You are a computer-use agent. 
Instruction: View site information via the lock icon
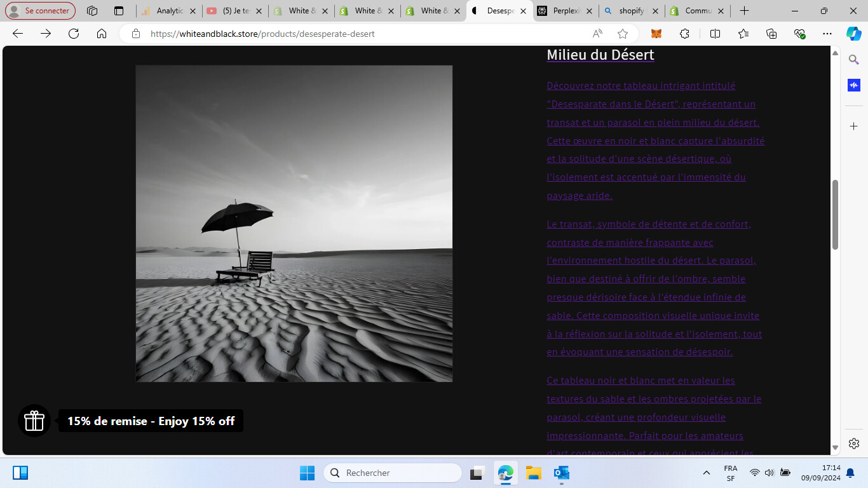pos(135,34)
